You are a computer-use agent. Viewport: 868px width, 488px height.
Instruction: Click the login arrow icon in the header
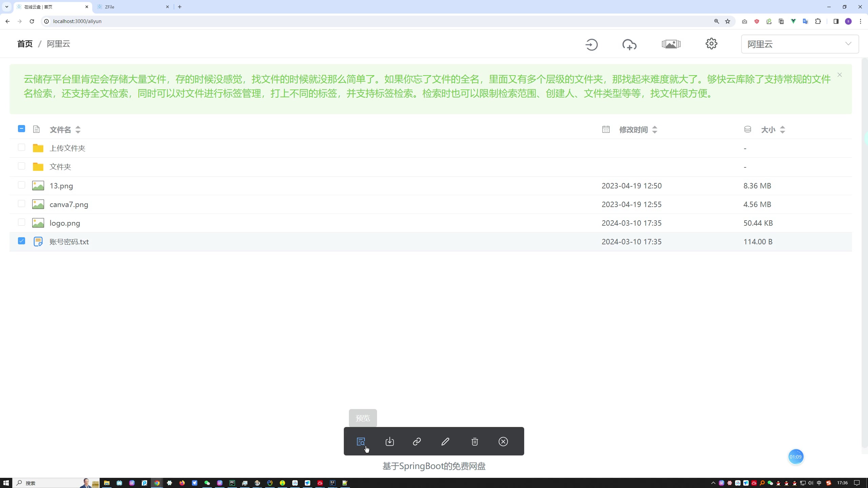click(x=591, y=44)
